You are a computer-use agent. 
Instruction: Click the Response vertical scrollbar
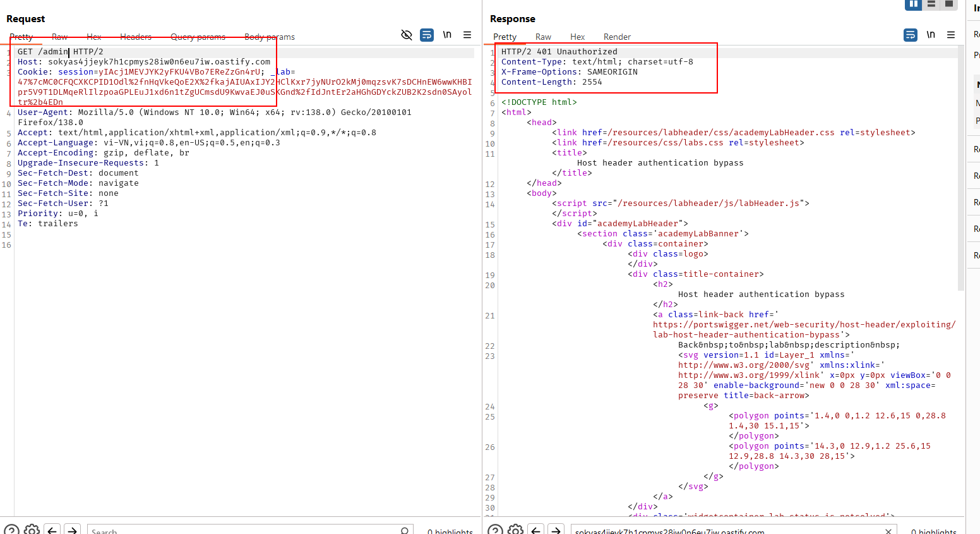point(961,169)
